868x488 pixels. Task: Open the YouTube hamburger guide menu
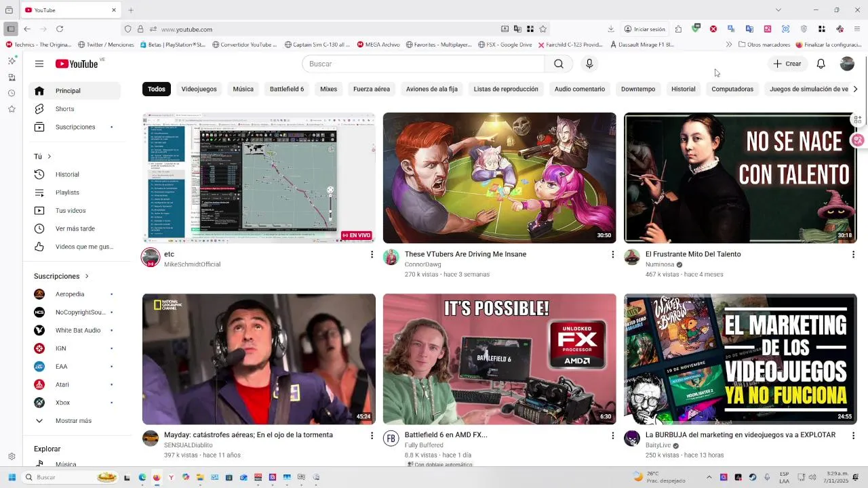click(x=39, y=64)
